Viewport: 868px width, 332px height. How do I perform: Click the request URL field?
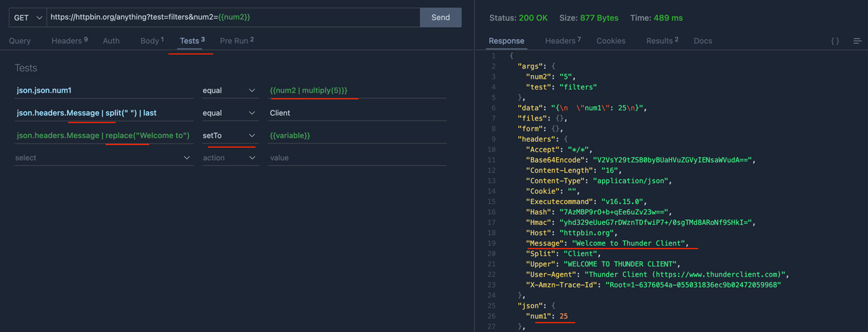point(233,17)
